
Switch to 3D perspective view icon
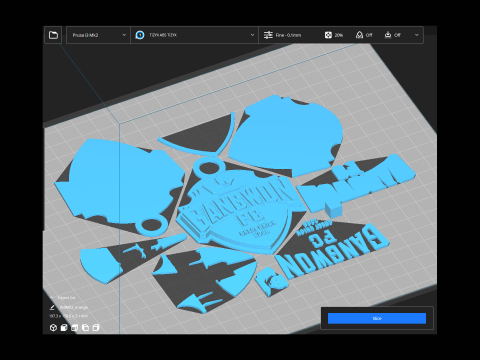tap(53, 328)
